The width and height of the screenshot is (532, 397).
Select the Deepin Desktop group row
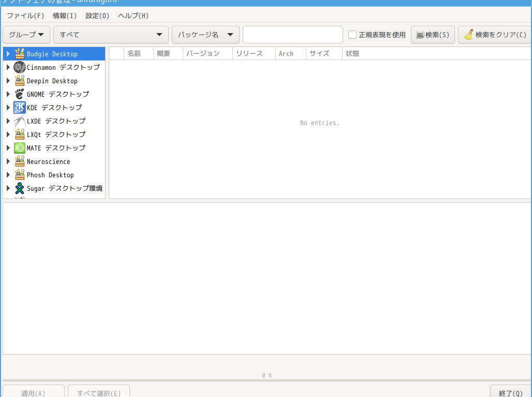coord(54,81)
